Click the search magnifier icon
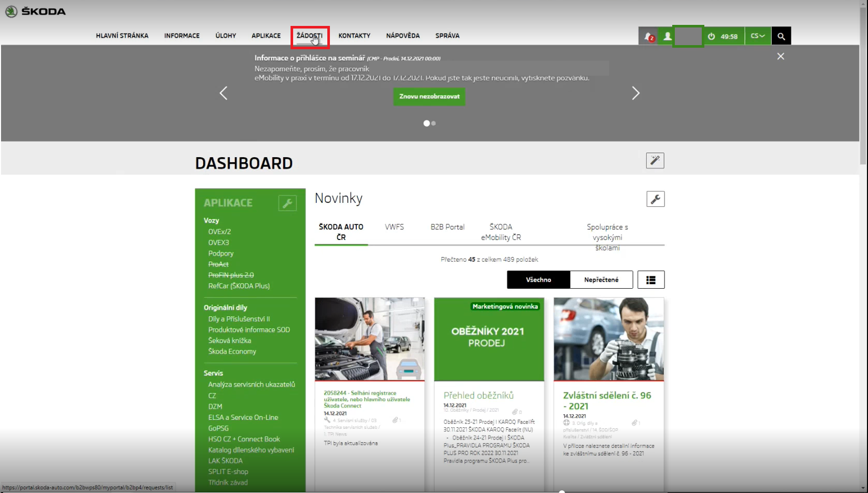868x493 pixels. pos(781,36)
